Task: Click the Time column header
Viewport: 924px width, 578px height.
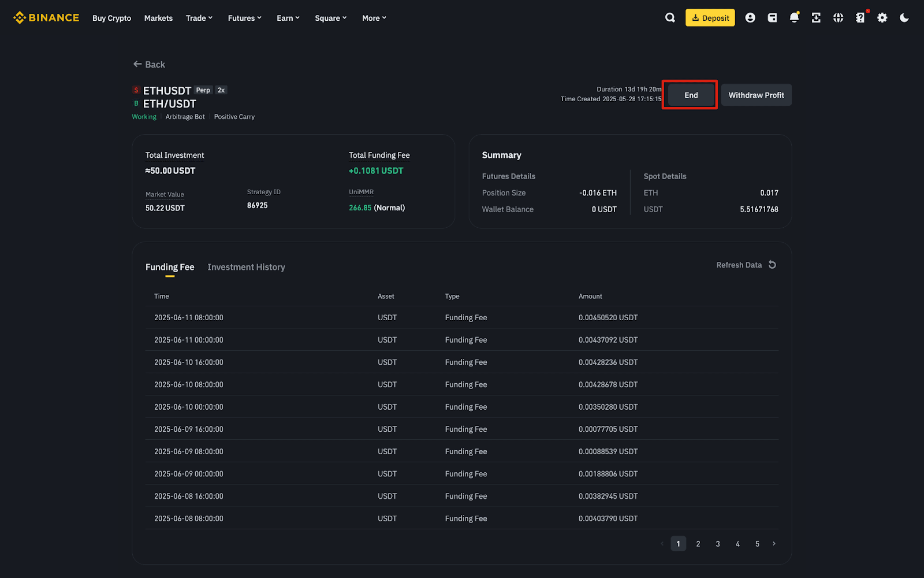Action: coord(162,296)
